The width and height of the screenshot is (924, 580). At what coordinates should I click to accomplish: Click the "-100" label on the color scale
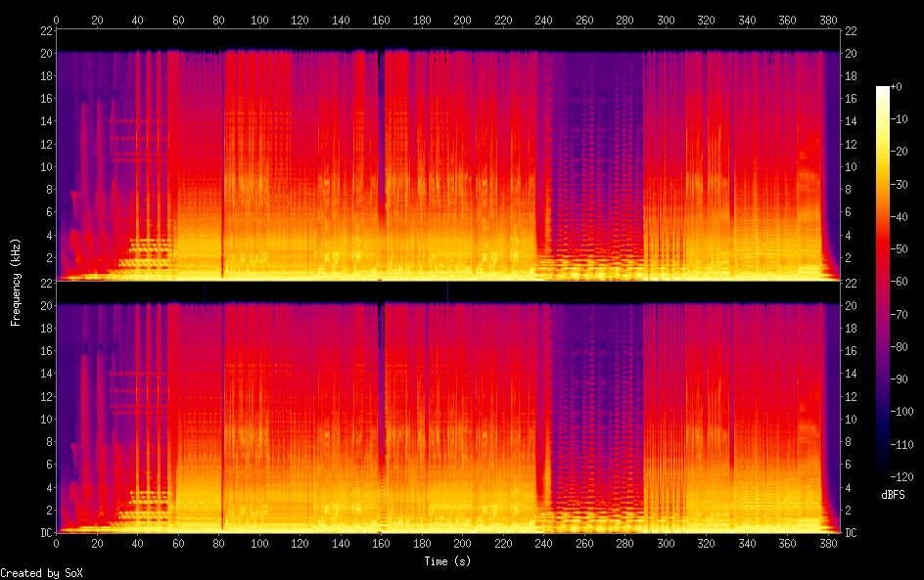(x=901, y=412)
